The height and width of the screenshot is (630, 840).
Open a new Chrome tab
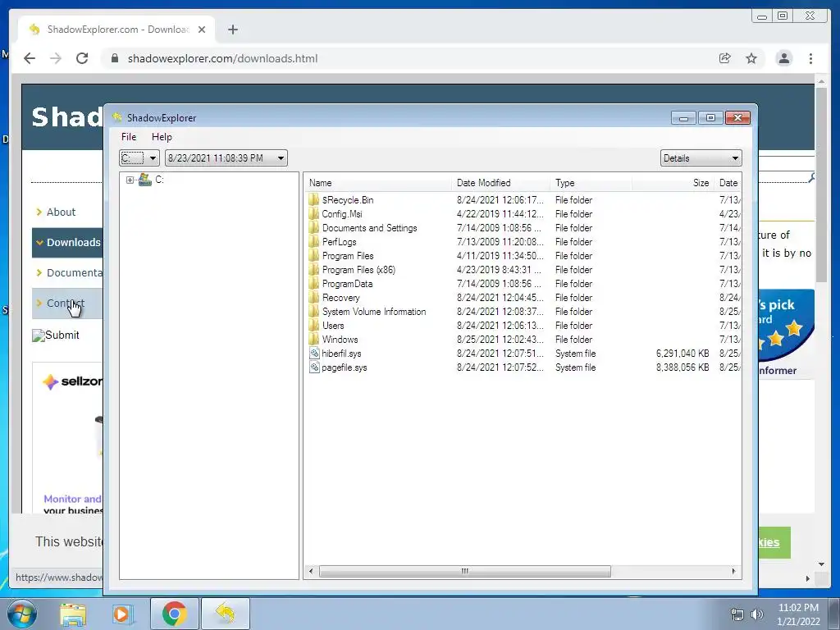(232, 30)
